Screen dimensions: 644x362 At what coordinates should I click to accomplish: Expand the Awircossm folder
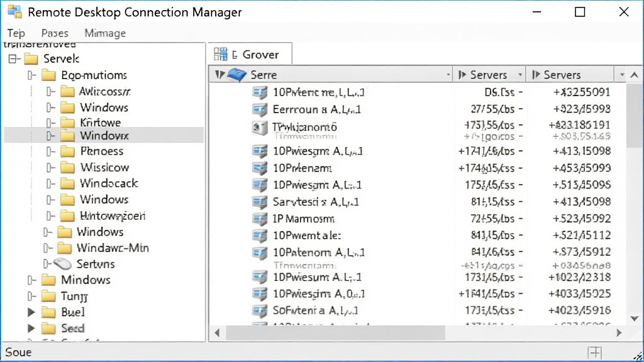(x=50, y=92)
